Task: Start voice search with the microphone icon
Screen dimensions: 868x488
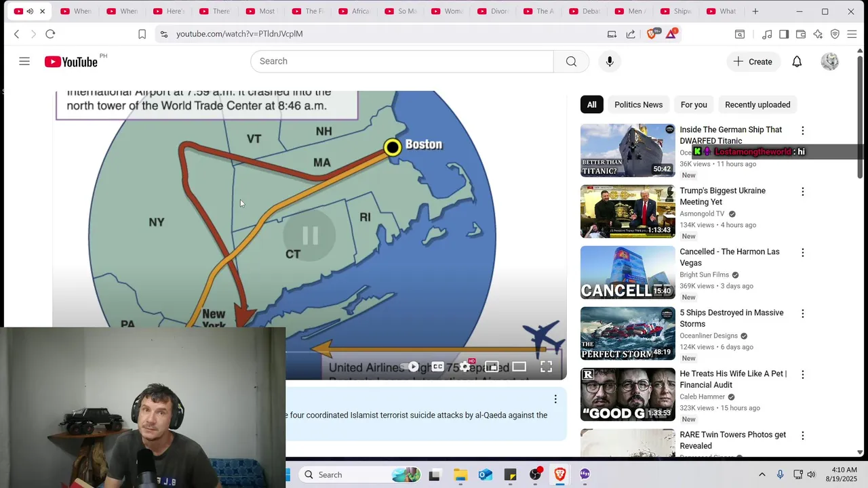Action: [610, 61]
